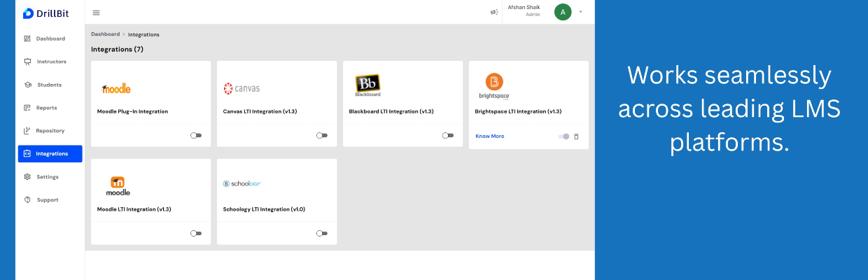Click the Integrations breadcrumb text
The width and height of the screenshot is (868, 280).
point(143,34)
